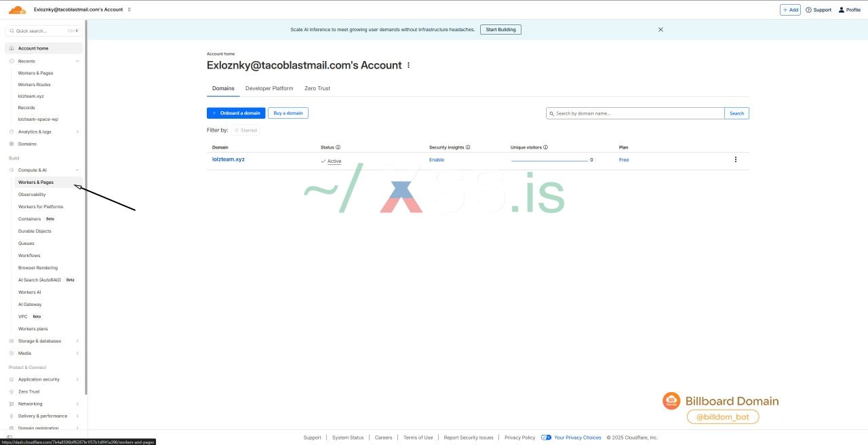Click Enable security insights link
This screenshot has height=445, width=868.
pyautogui.click(x=437, y=160)
